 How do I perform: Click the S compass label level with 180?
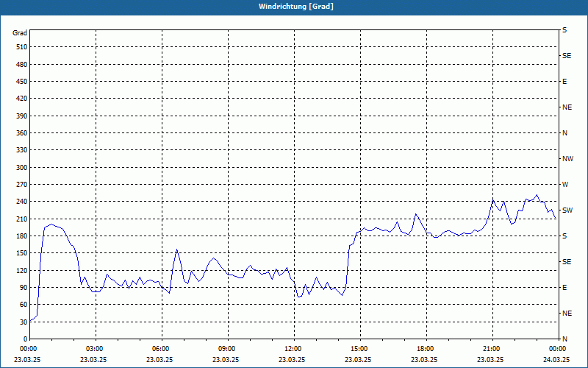(x=564, y=236)
